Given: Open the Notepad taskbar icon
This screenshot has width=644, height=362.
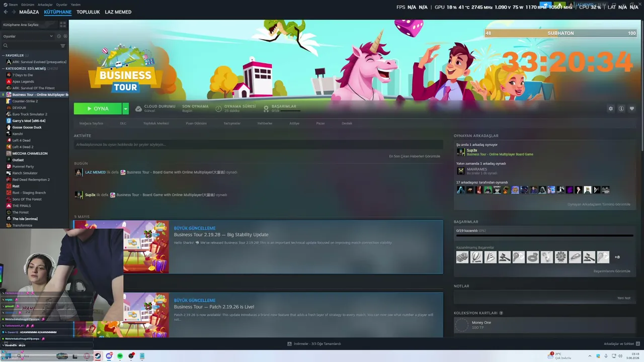Looking at the screenshot, I should pyautogui.click(x=142, y=356).
